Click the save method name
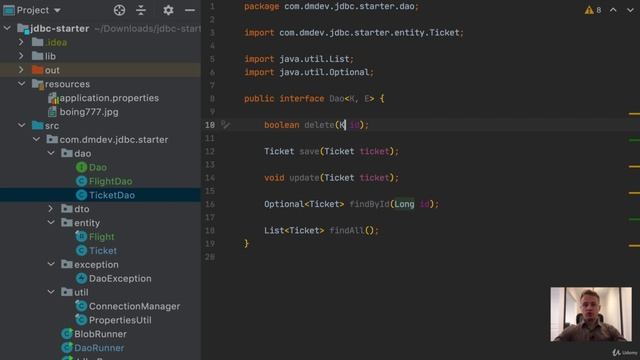The image size is (640, 360). pyautogui.click(x=309, y=151)
